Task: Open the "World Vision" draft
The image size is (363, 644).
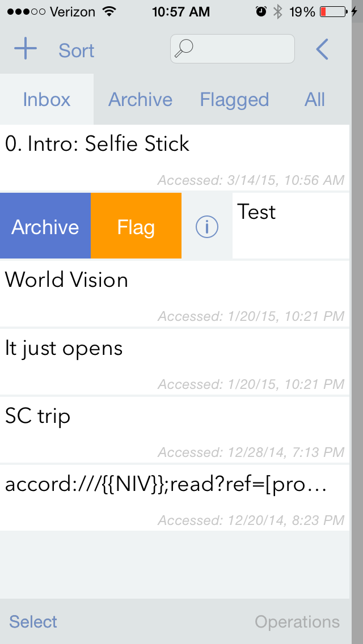Action: (175, 293)
